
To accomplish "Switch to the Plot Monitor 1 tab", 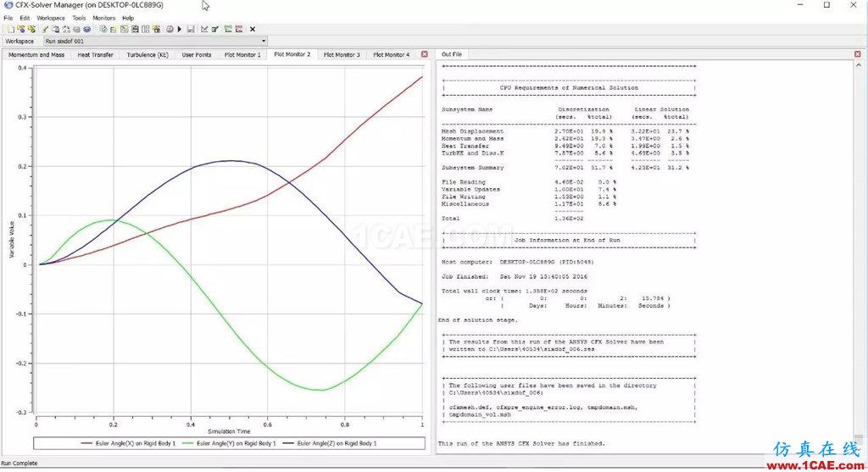I will pyautogui.click(x=242, y=55).
